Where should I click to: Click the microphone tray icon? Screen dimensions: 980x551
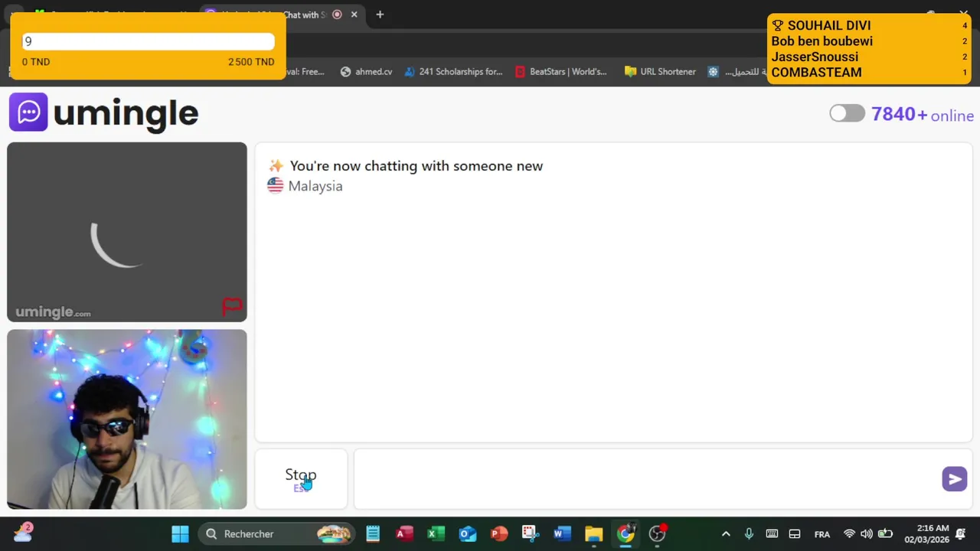click(x=749, y=533)
